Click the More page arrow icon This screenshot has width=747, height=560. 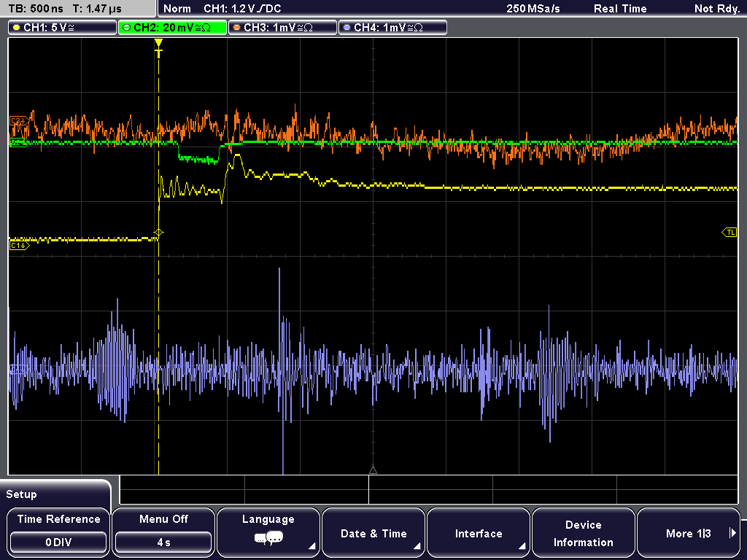point(732,533)
